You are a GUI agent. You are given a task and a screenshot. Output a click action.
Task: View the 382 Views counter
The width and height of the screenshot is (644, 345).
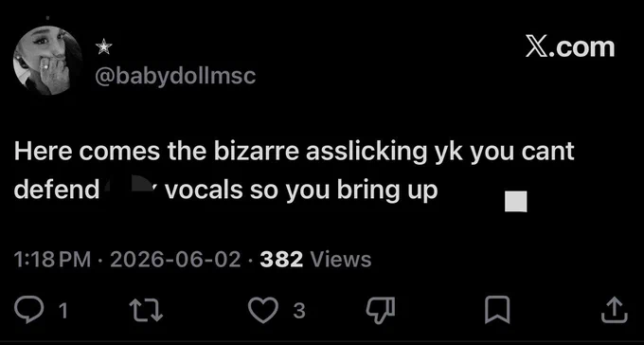pyautogui.click(x=315, y=260)
